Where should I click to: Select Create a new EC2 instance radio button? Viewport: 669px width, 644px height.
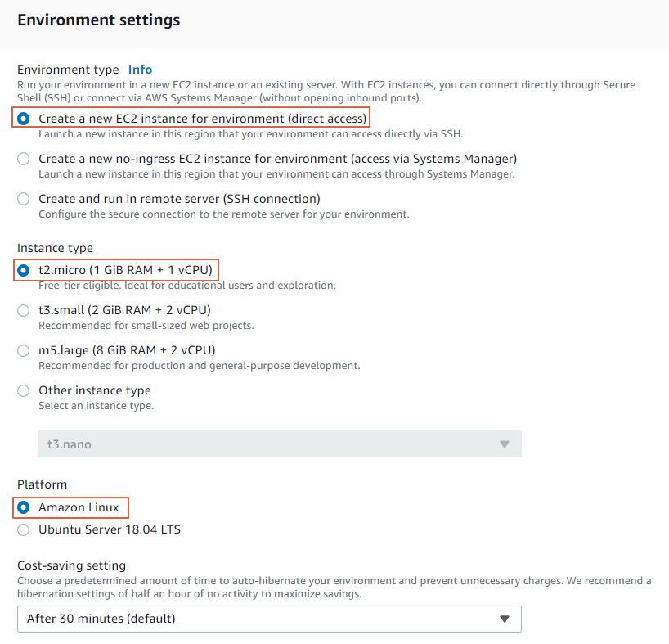click(x=24, y=119)
